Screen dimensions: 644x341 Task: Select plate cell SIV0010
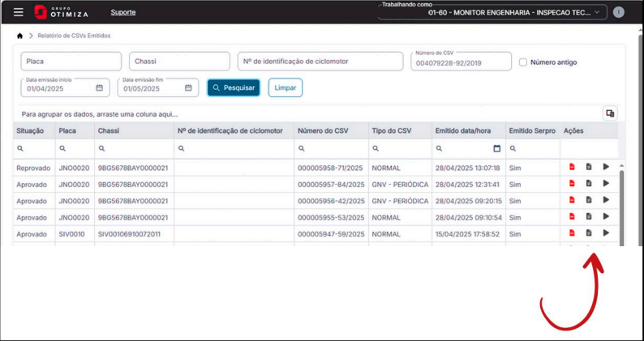pos(75,234)
